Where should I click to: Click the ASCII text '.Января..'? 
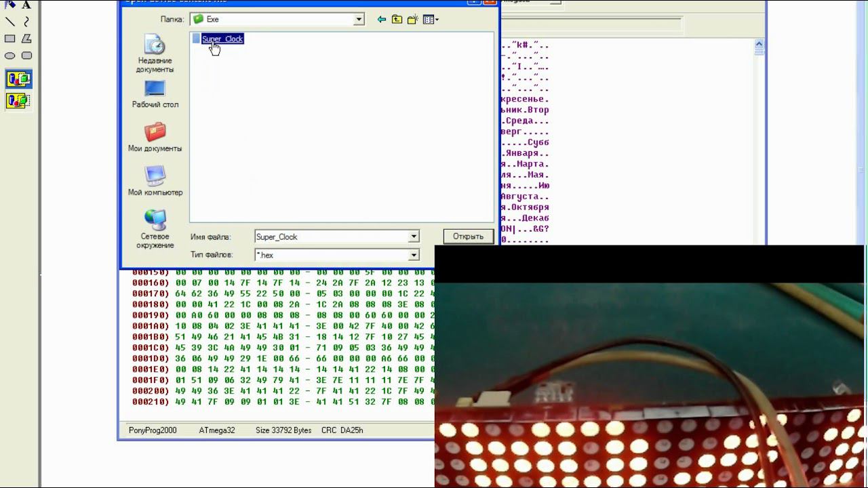525,153
